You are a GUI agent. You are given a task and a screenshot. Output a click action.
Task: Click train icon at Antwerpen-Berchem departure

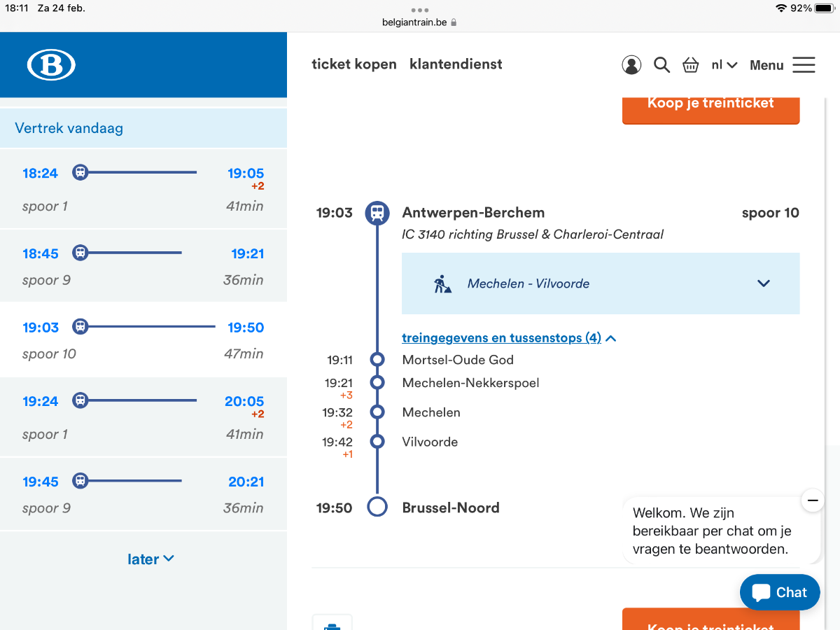point(377,213)
